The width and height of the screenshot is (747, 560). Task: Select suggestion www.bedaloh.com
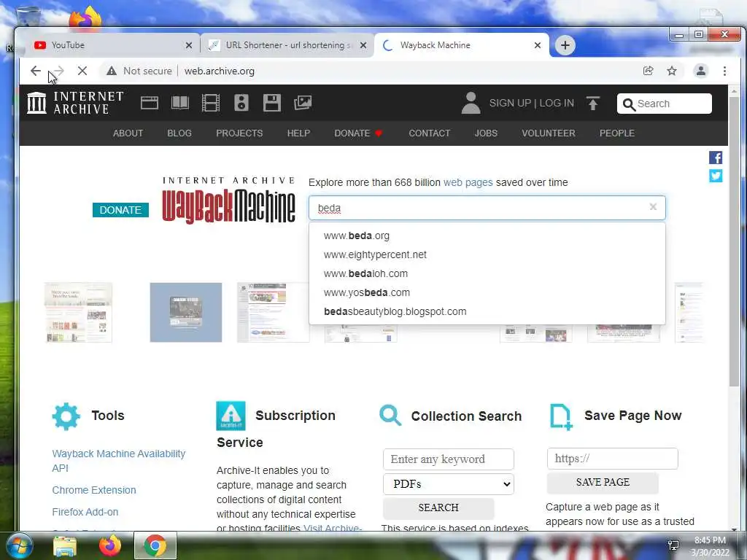pos(487,274)
